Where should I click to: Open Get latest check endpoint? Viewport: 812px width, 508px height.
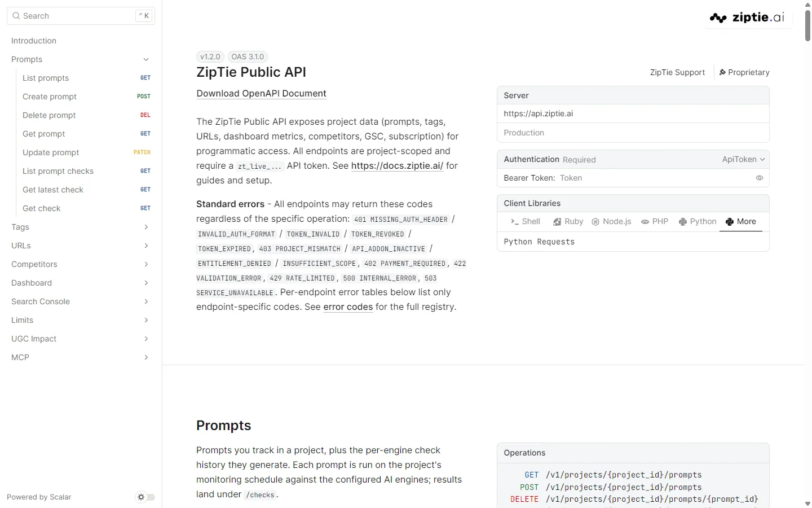click(x=86, y=190)
